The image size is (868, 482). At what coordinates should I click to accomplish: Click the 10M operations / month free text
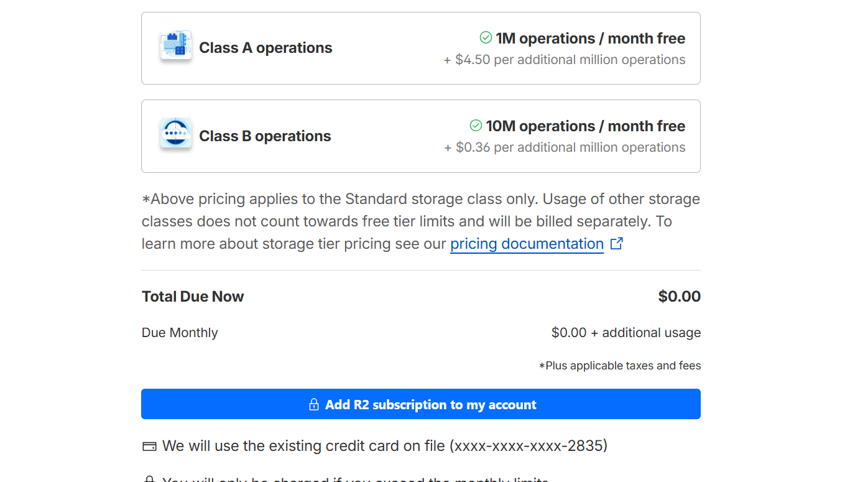click(585, 126)
